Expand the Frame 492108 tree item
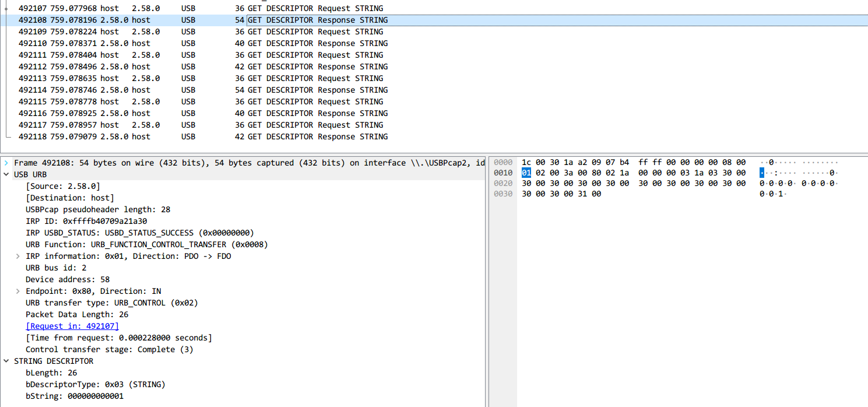Image resolution: width=868 pixels, height=407 pixels. point(7,163)
